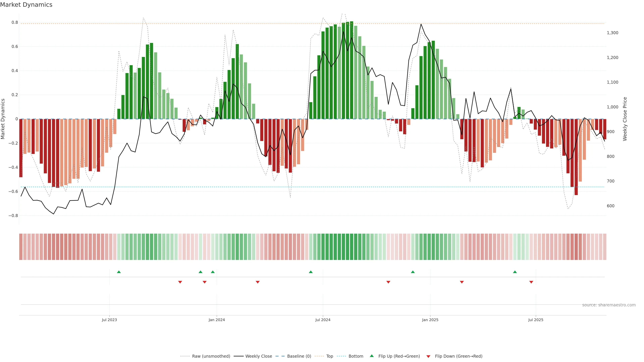Click the red flip-down triangle just before Jul 2025
This screenshot has width=644, height=362.
pos(531,282)
